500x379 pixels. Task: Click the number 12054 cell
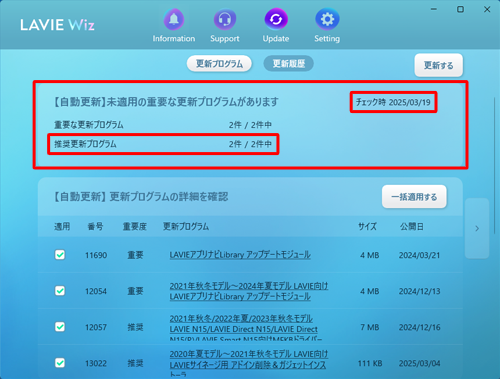pyautogui.click(x=96, y=291)
